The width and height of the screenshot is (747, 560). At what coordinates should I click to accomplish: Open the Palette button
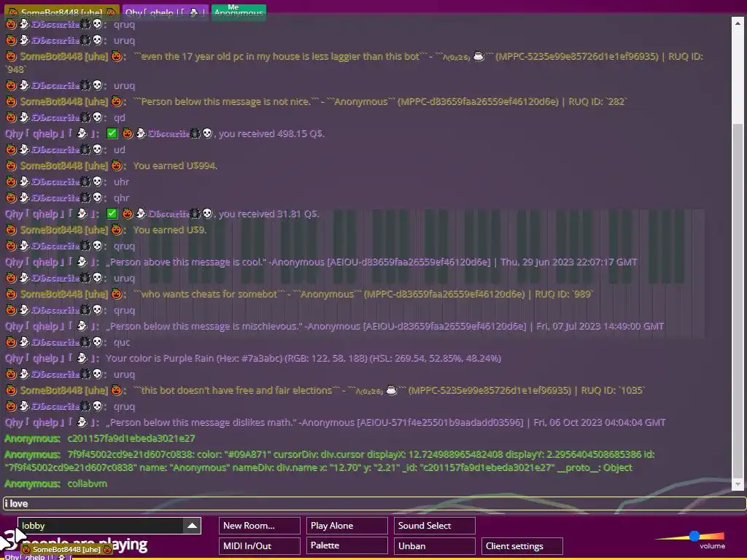(x=347, y=545)
